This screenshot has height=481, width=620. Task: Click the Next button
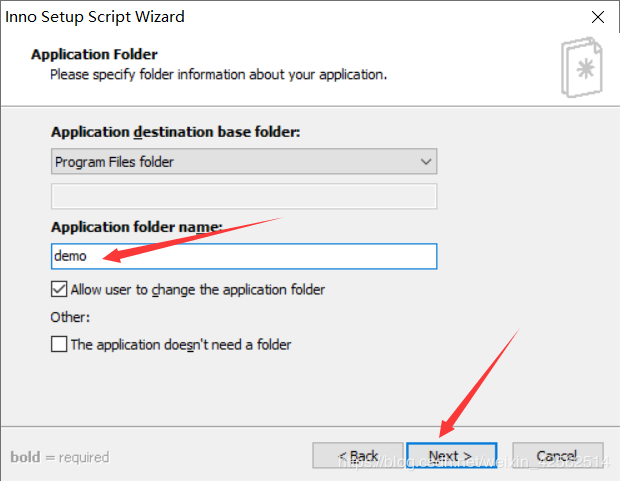click(x=451, y=456)
